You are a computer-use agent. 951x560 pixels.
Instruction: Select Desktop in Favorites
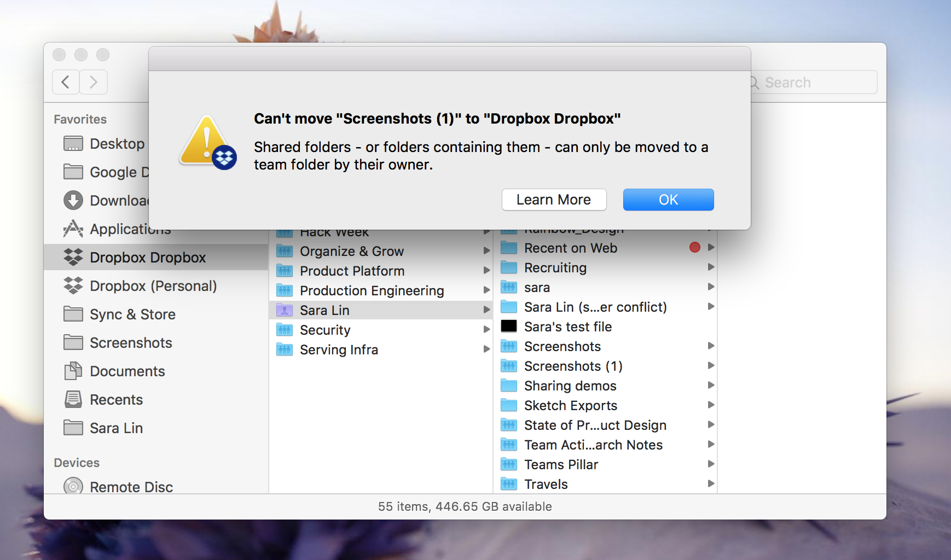(x=117, y=144)
